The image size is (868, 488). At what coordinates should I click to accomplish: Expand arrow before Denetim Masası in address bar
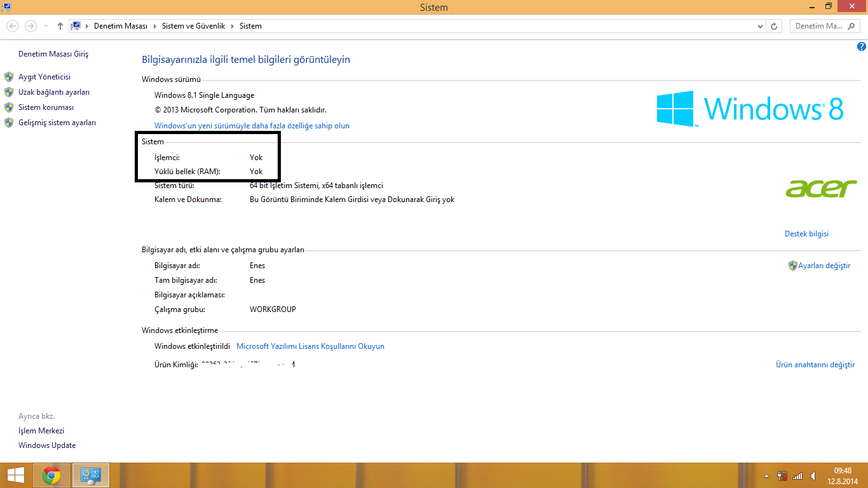point(87,26)
